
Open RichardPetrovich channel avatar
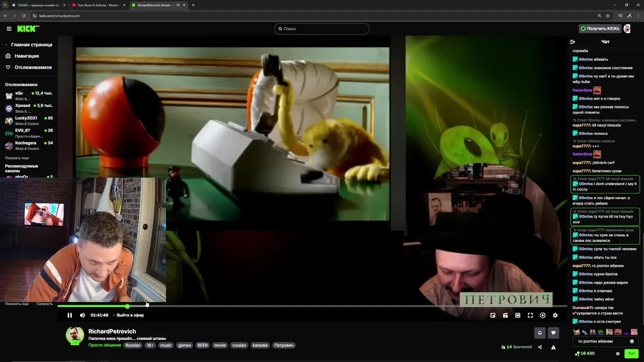point(75,335)
